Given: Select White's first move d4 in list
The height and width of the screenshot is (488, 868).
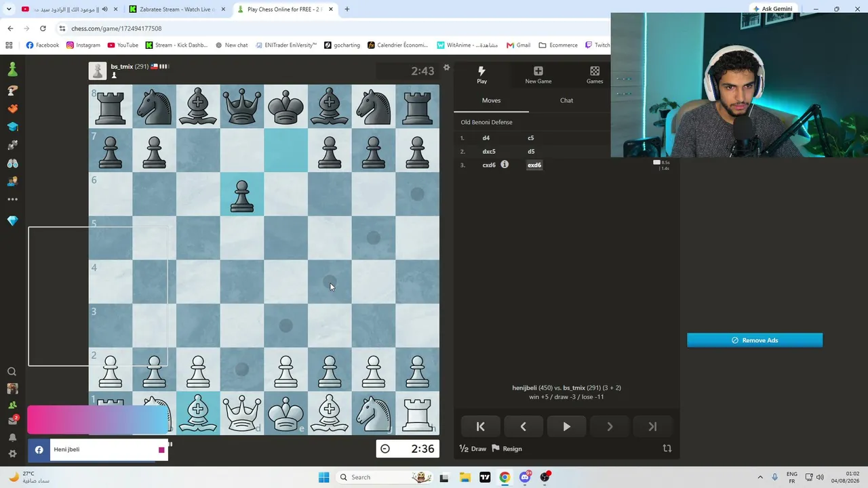Looking at the screenshot, I should (486, 138).
